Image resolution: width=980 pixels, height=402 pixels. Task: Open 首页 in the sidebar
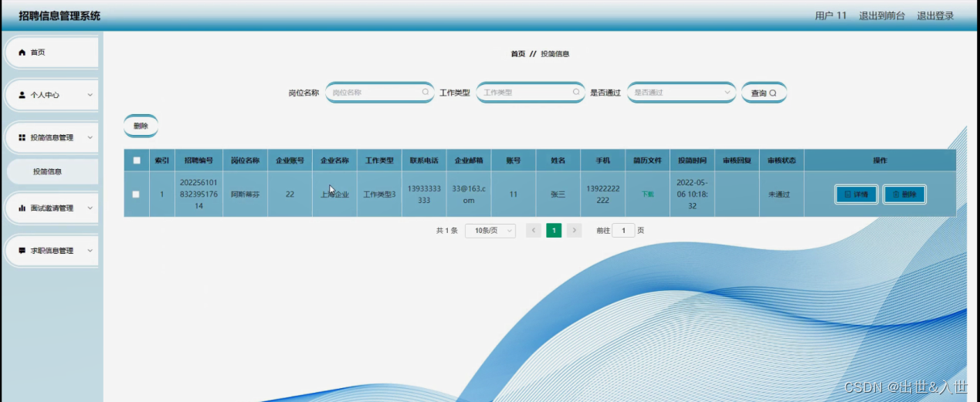click(x=51, y=52)
